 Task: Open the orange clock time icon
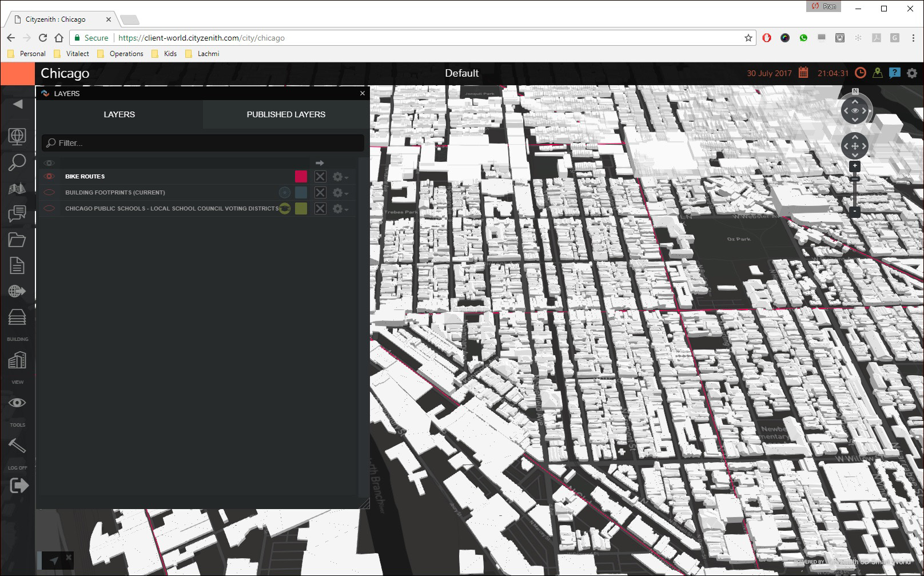[860, 73]
